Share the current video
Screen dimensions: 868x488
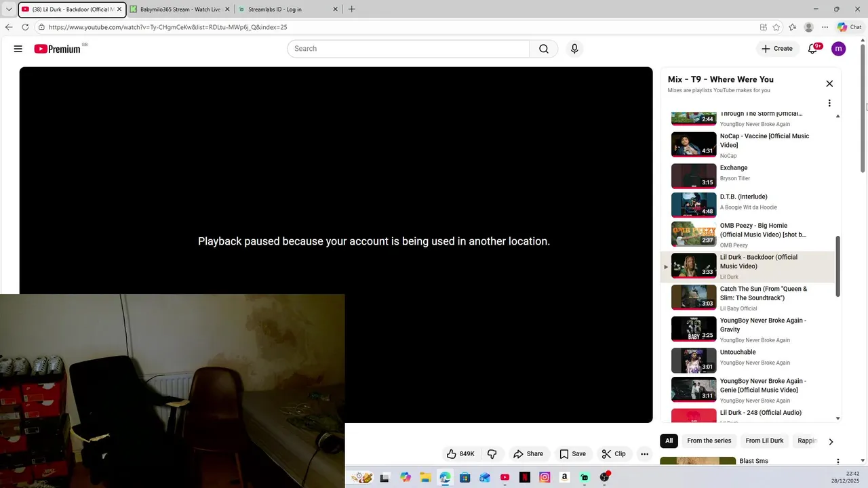click(x=528, y=453)
